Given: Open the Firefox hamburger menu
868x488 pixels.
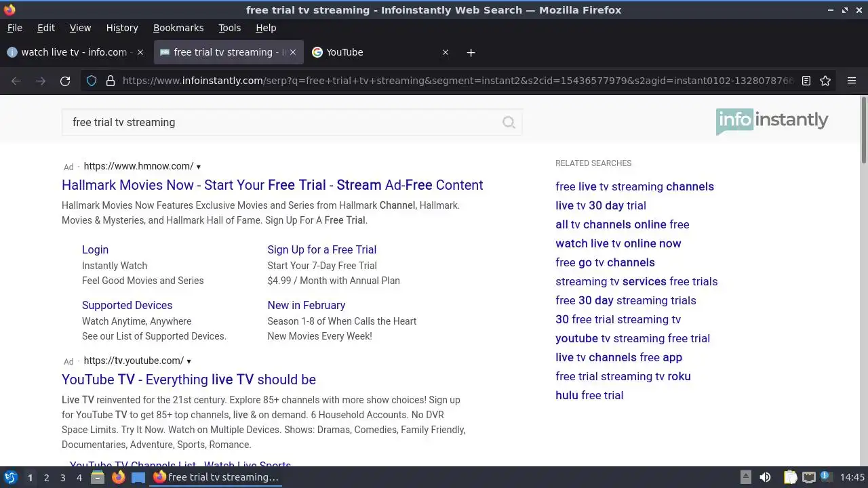Looking at the screenshot, I should (852, 81).
